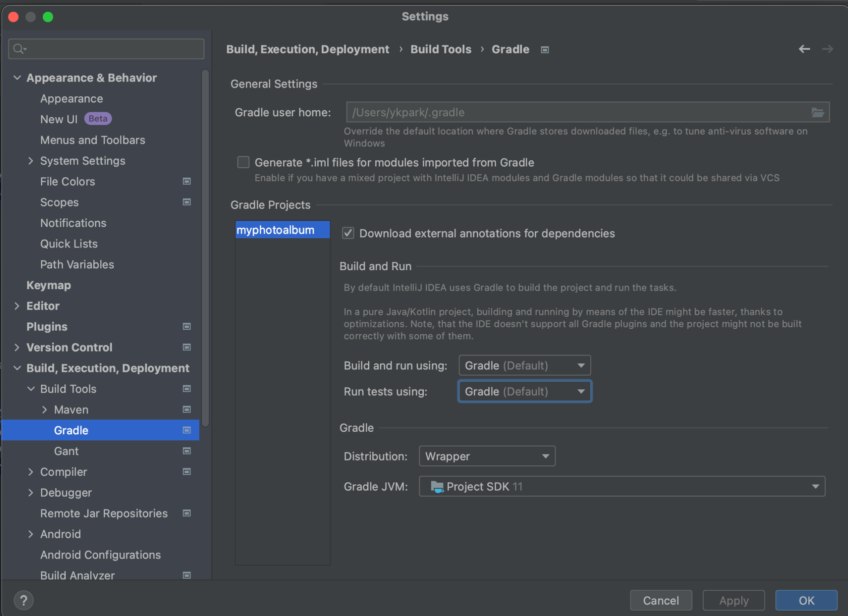Enable Generate *.iml files checkbox

coord(243,162)
